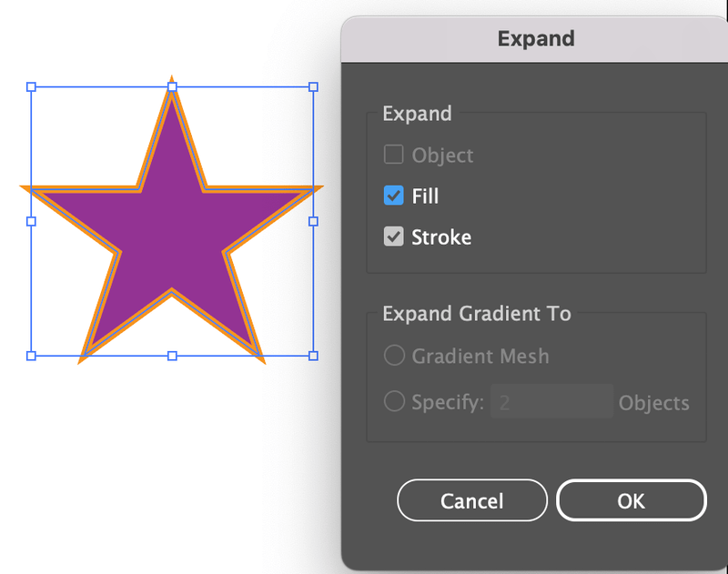The image size is (728, 574).
Task: Click the Expand dialog title bar
Action: pyautogui.click(x=534, y=39)
